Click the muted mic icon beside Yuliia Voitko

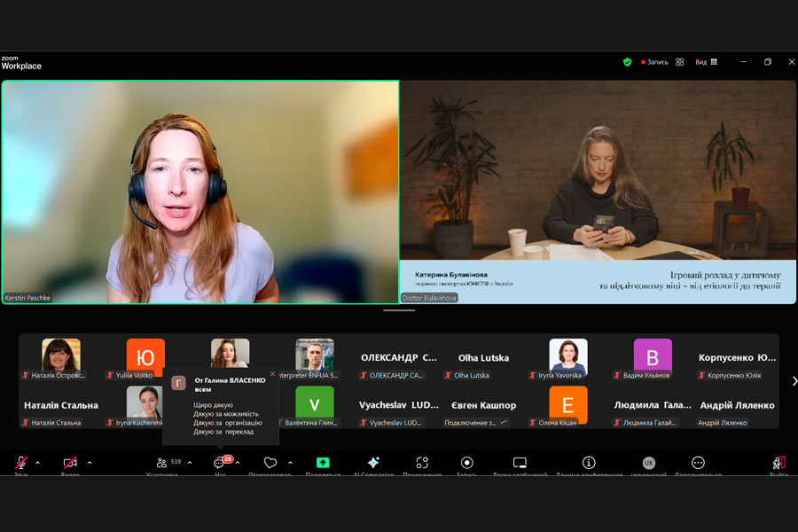(x=109, y=375)
